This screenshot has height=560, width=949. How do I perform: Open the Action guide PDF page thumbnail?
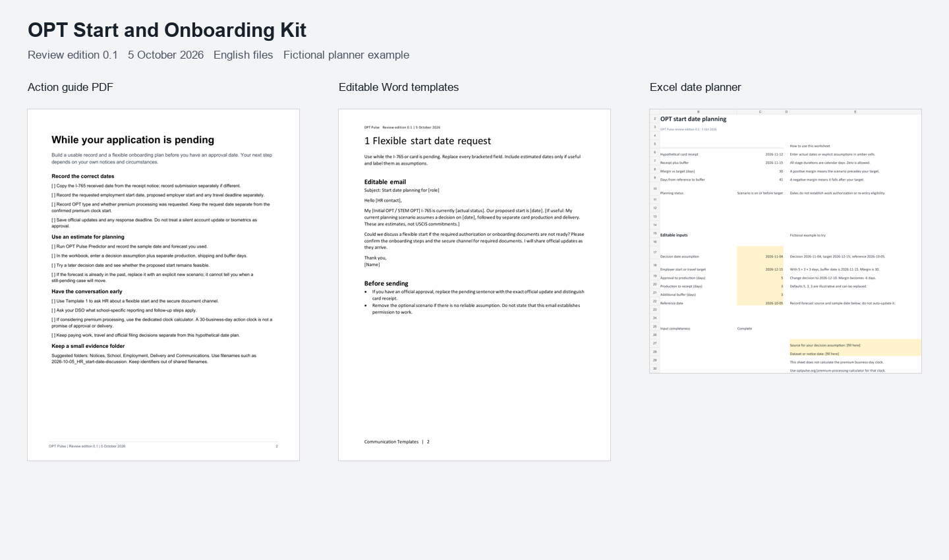click(163, 285)
